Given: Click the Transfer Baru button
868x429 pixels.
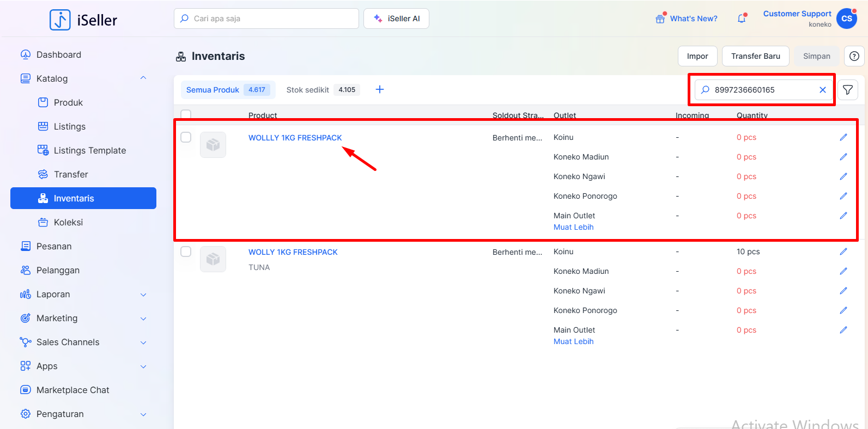Looking at the screenshot, I should coord(755,56).
